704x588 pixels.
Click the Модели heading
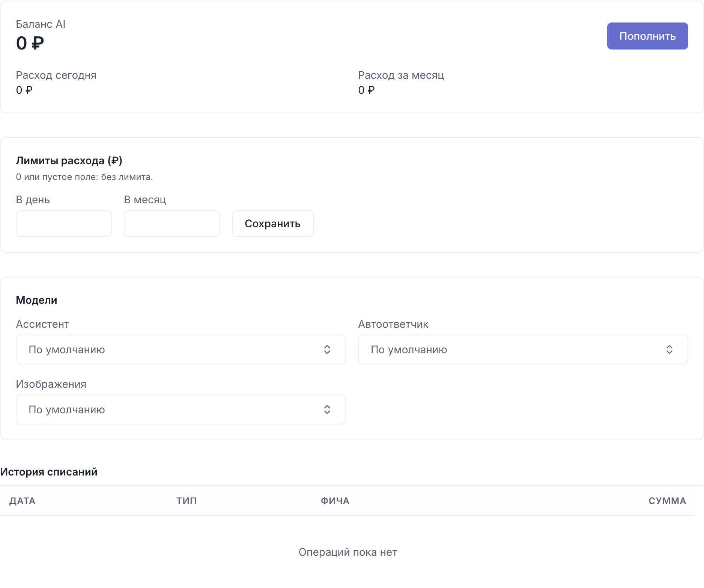point(36,300)
